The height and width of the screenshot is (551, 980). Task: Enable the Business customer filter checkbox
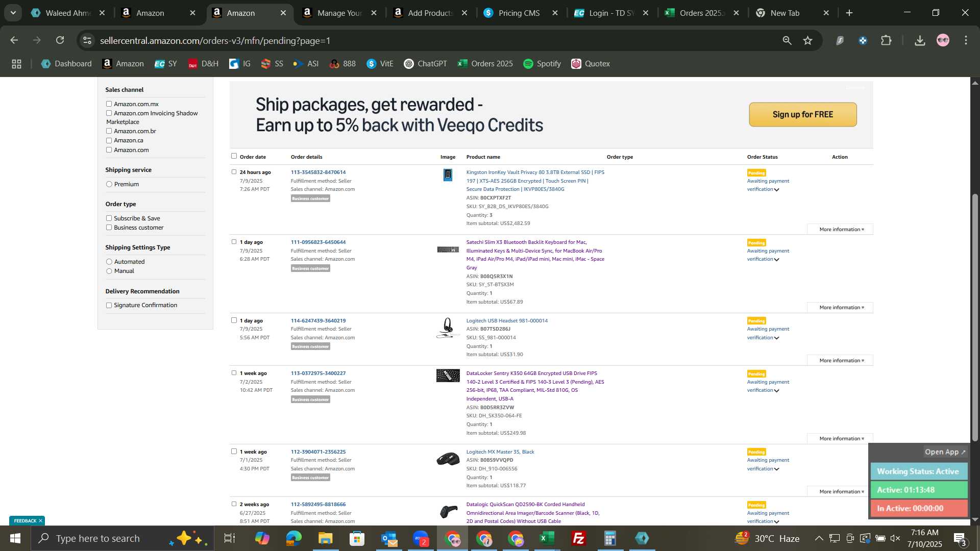[x=109, y=228]
